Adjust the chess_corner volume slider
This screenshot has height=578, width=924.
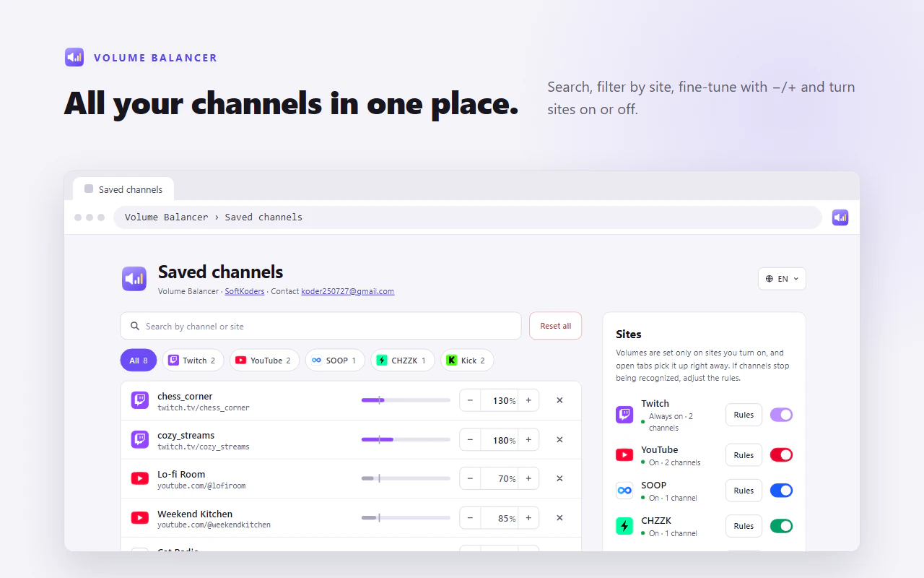406,400
